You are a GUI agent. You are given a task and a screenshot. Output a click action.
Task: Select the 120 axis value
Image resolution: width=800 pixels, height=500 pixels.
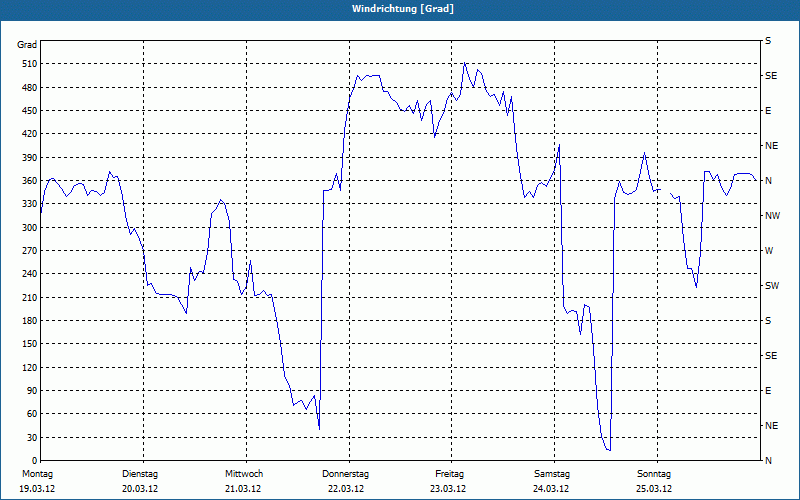coord(30,367)
